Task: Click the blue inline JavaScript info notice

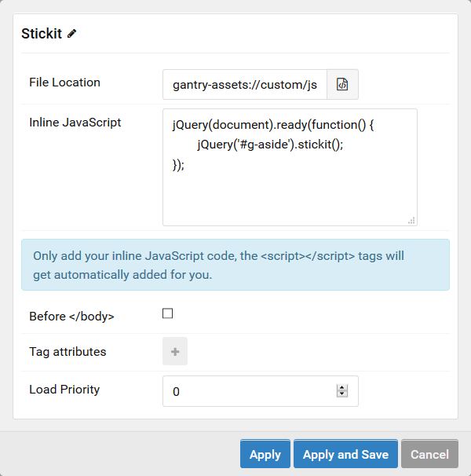Action: click(x=235, y=265)
